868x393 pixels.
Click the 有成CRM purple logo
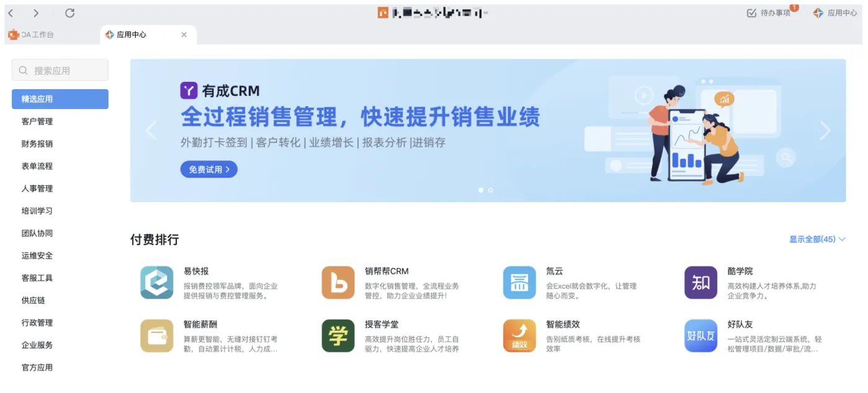188,91
